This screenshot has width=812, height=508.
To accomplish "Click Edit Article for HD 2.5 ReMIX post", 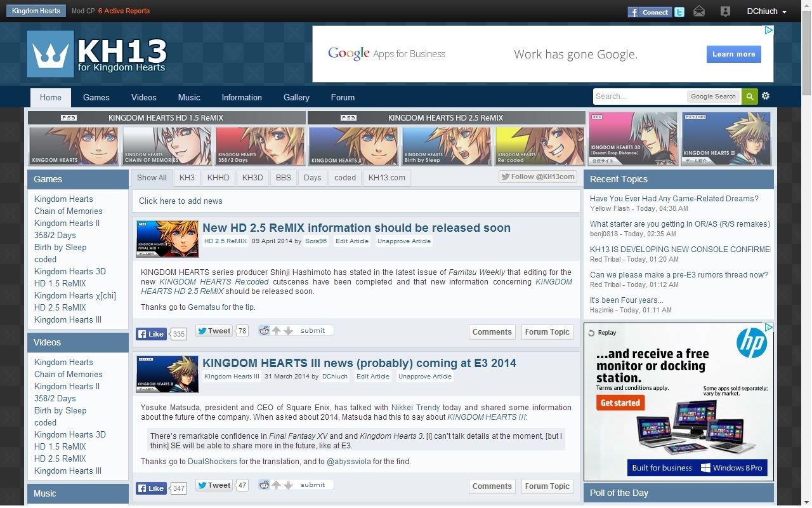I will pyautogui.click(x=352, y=241).
